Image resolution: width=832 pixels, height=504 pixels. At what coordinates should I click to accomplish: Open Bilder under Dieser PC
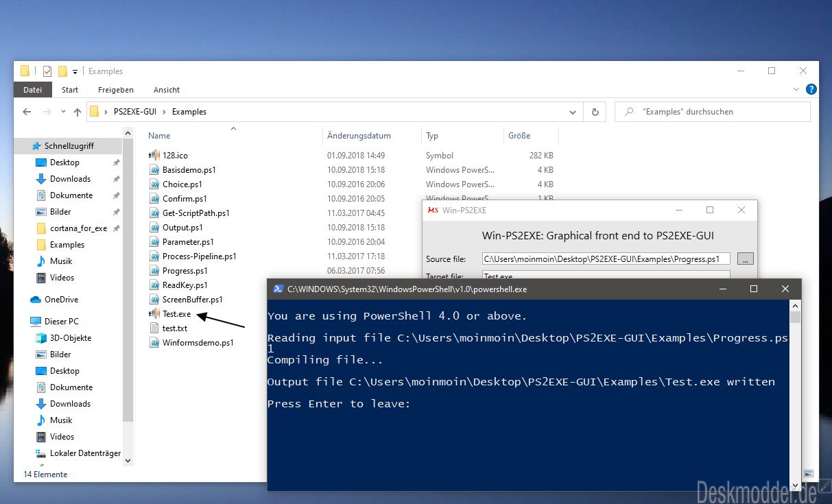tap(60, 355)
